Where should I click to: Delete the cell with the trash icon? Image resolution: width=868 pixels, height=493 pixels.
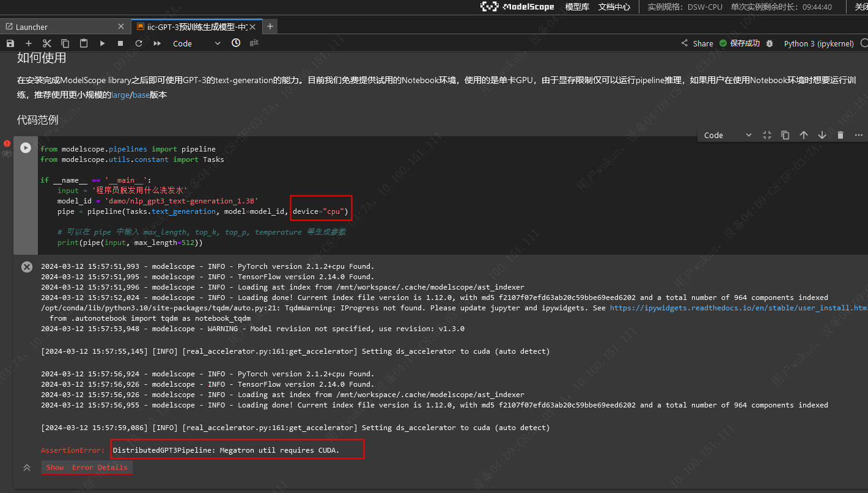click(840, 135)
